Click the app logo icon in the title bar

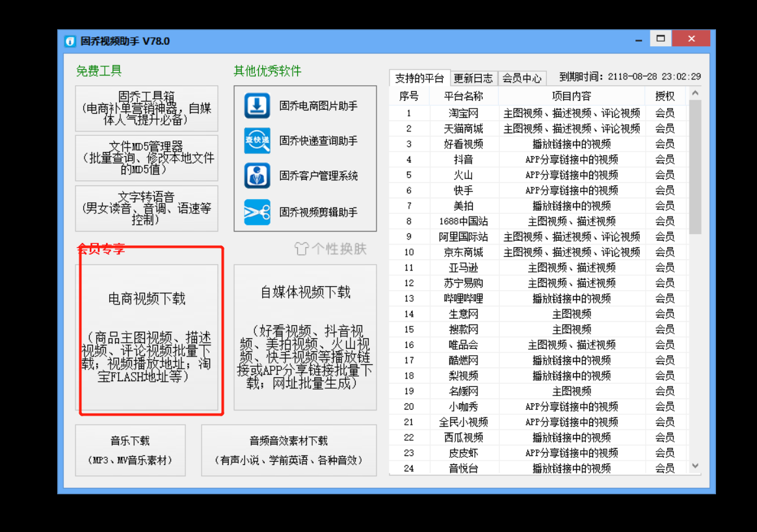[70, 42]
